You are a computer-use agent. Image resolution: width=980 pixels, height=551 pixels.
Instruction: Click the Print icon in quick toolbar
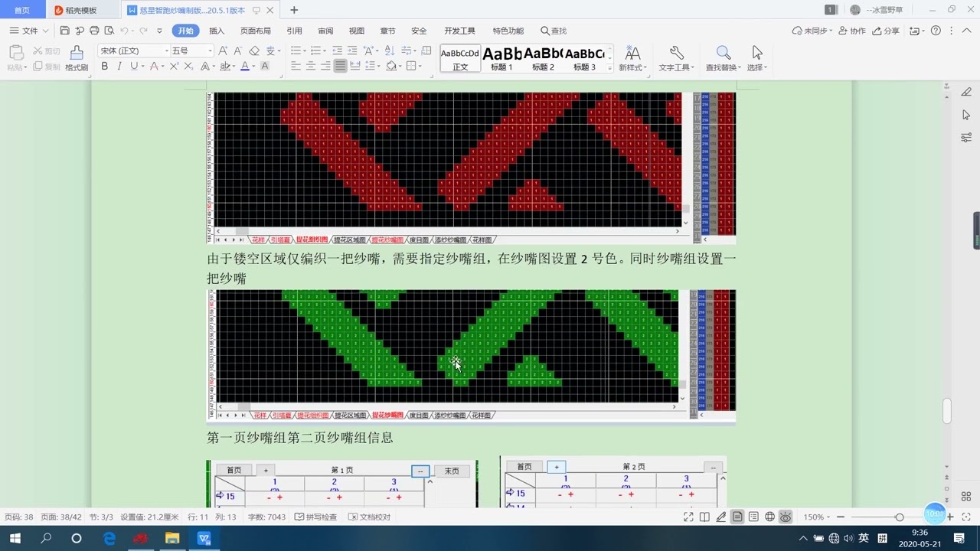(x=94, y=31)
